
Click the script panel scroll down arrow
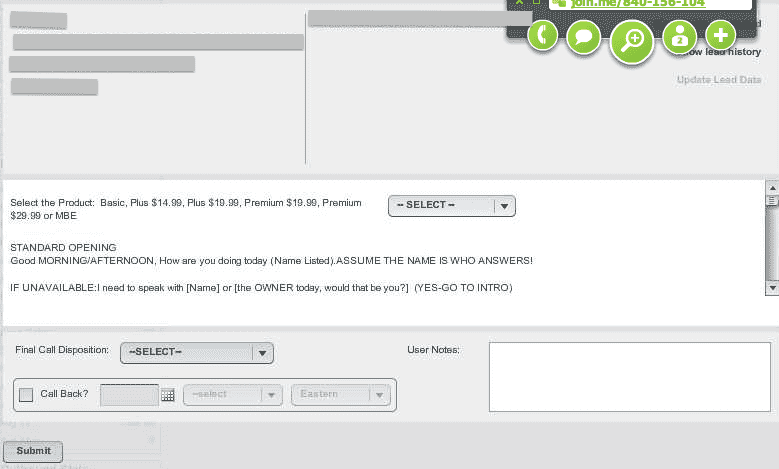click(x=772, y=288)
